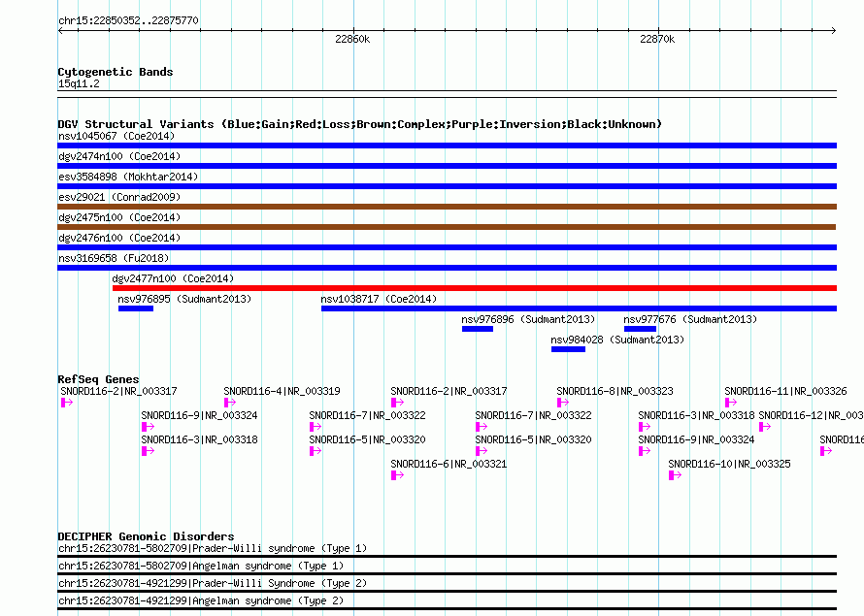Click the left arrowhead of the ruler
This screenshot has height=616, width=864.
[x=60, y=30]
